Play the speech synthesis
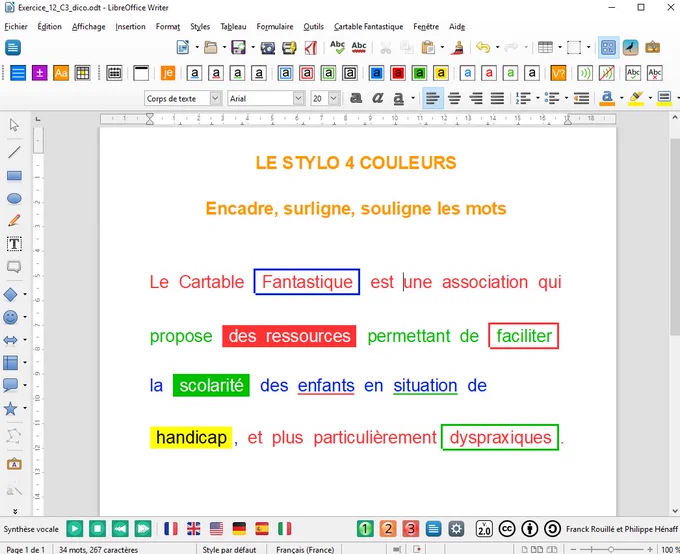The width and height of the screenshot is (680, 554). tap(75, 528)
